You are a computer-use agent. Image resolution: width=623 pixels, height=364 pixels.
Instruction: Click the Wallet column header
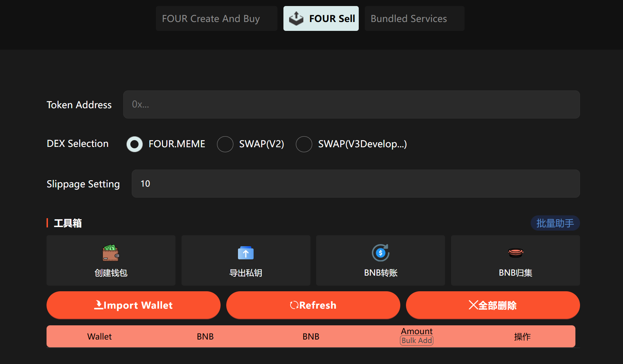99,336
